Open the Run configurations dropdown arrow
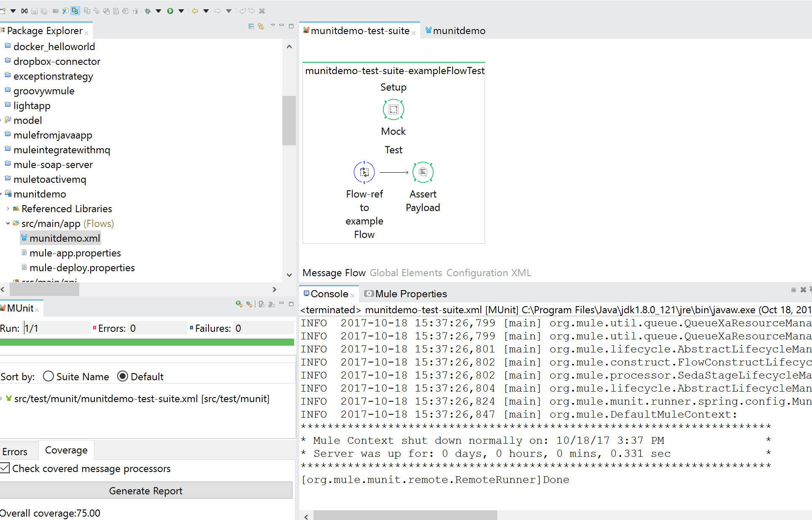812x520 pixels. (181, 11)
